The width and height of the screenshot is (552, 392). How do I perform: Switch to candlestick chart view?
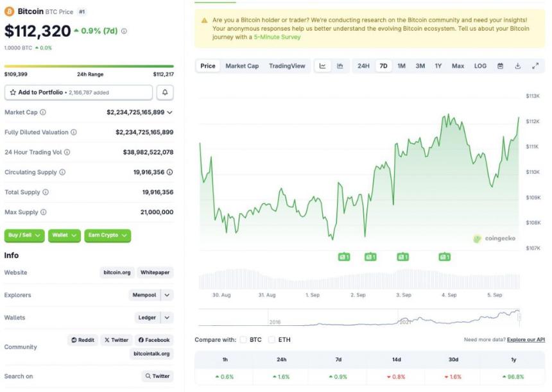[340, 66]
